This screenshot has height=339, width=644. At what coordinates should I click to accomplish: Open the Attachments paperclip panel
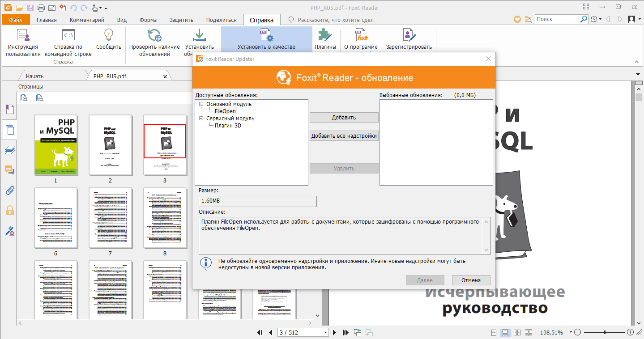9,190
